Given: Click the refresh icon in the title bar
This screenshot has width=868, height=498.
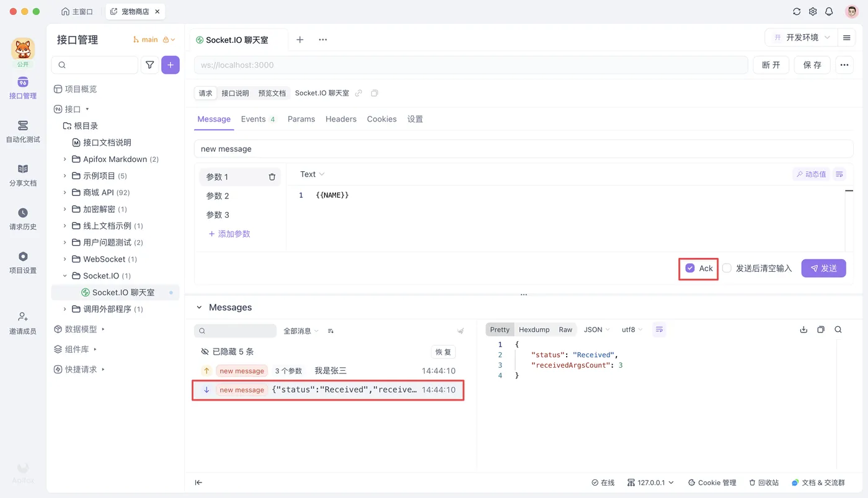Looking at the screenshot, I should coord(797,11).
